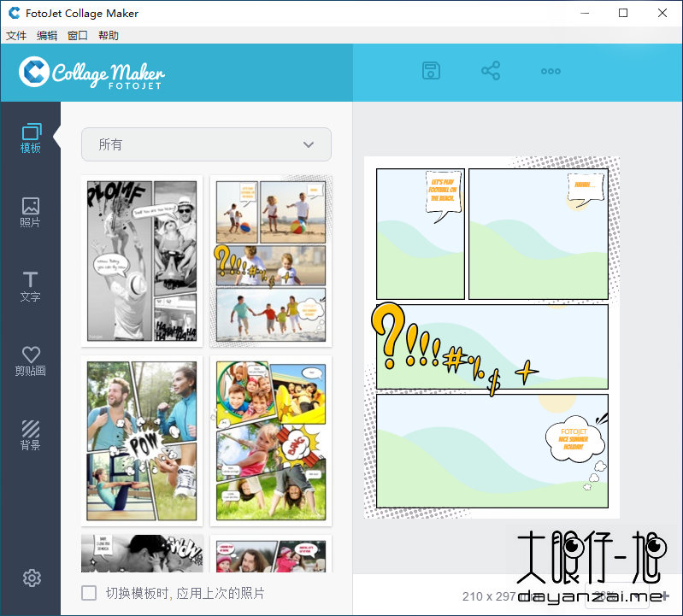This screenshot has width=683, height=616.
Task: Click the Collage Maker FotoJet logo
Action: [92, 73]
